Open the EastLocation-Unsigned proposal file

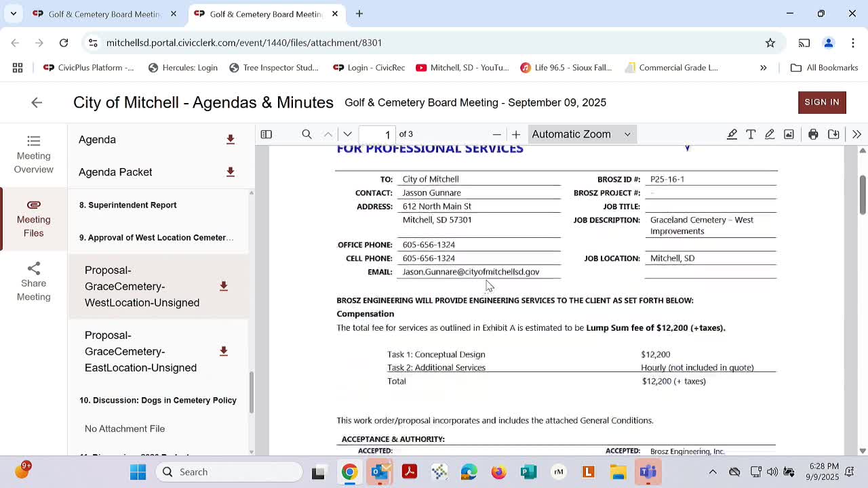click(140, 351)
